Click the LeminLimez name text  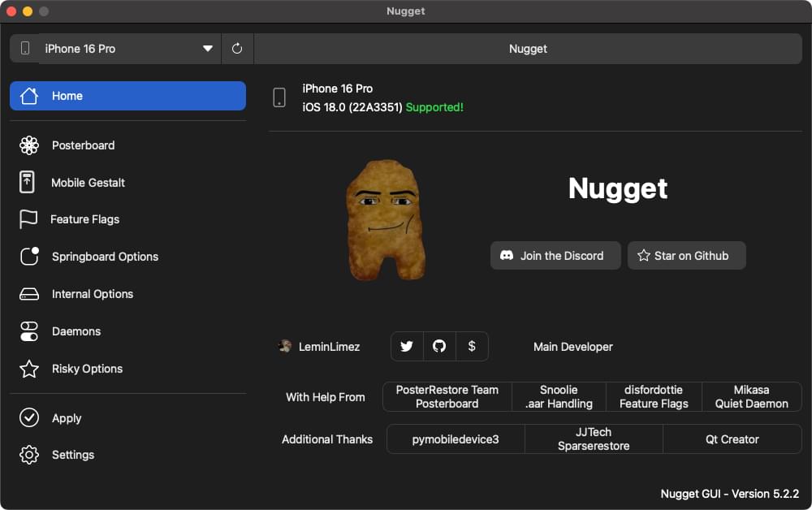pyautogui.click(x=330, y=347)
